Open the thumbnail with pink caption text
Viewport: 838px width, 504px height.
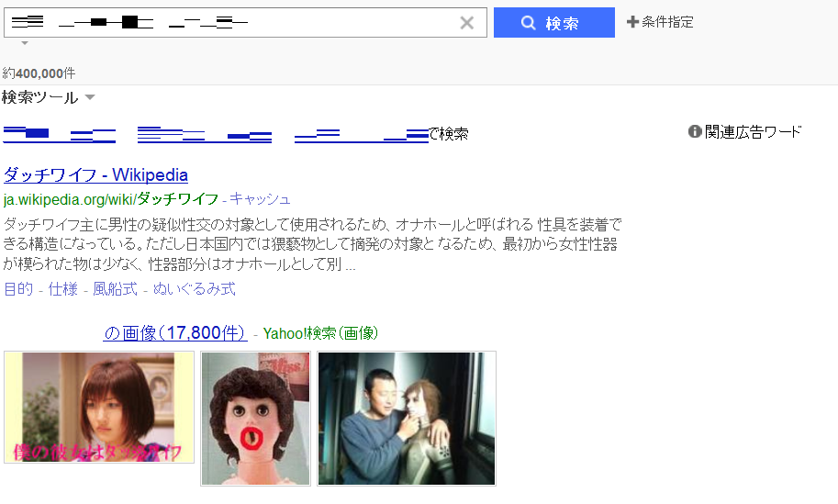click(99, 407)
